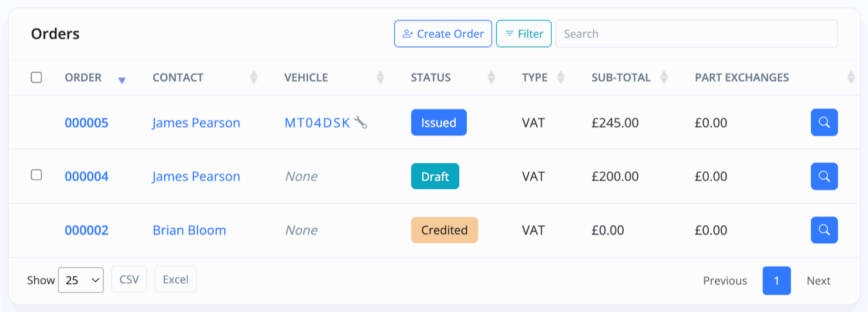Sort the SUB-TOTAL column with its arrows
This screenshot has width=868, height=312.
(664, 77)
